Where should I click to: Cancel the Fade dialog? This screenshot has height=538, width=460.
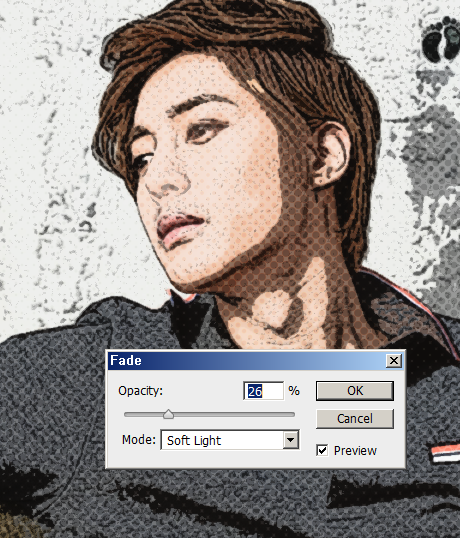coord(355,418)
